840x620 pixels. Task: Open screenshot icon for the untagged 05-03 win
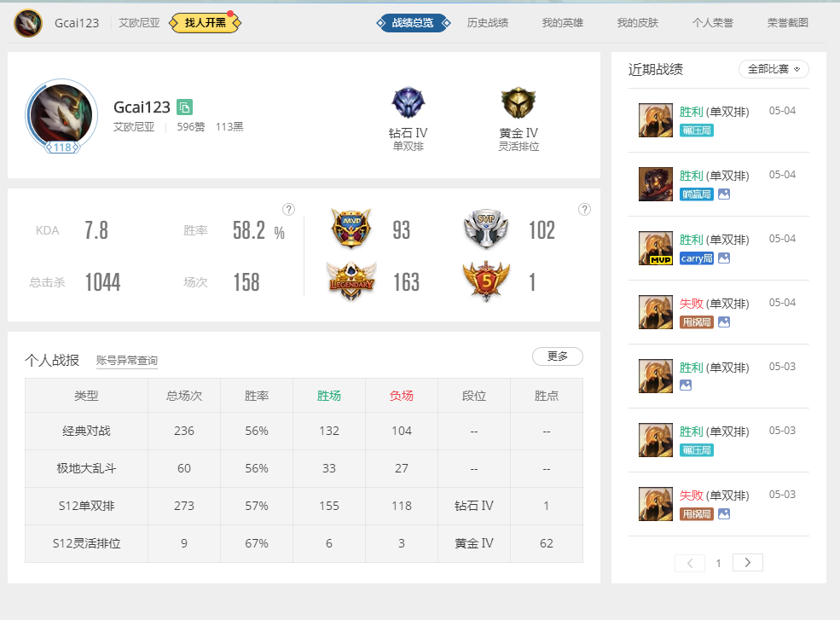tap(685, 385)
